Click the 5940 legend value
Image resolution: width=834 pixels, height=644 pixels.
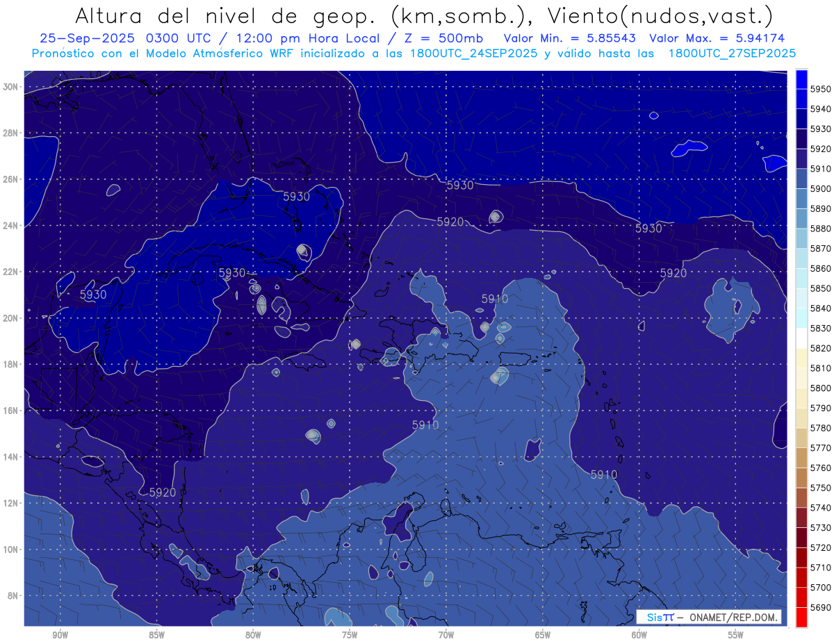point(820,108)
